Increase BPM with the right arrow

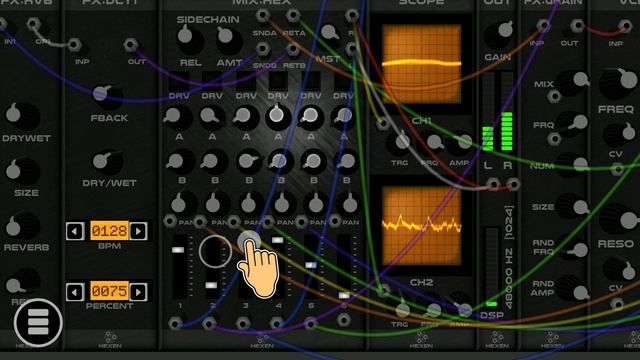coord(139,231)
